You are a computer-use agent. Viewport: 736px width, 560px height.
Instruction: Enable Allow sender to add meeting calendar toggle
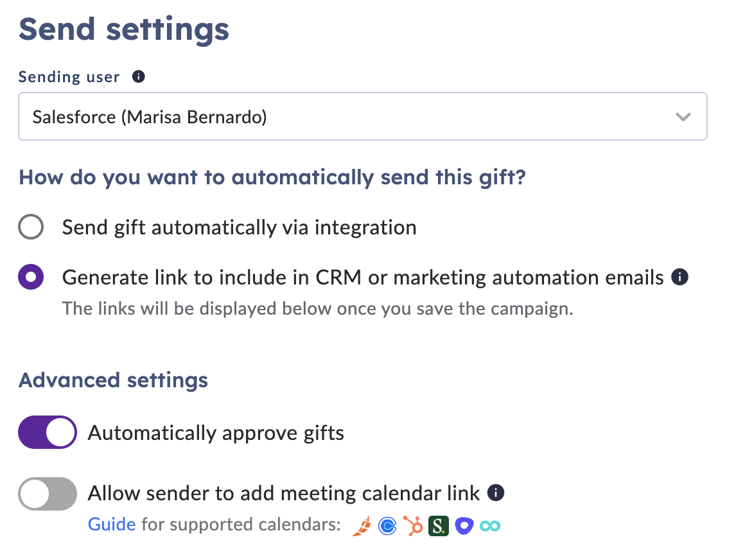coord(48,493)
